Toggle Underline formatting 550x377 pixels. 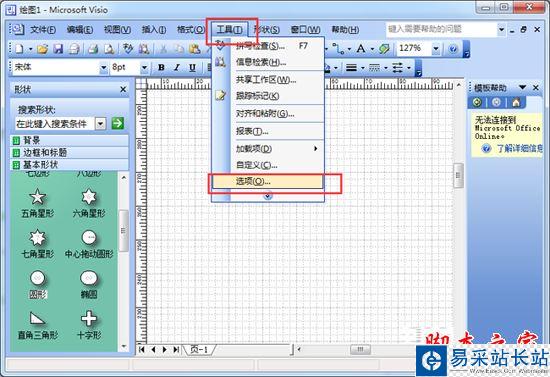pyautogui.click(x=192, y=67)
